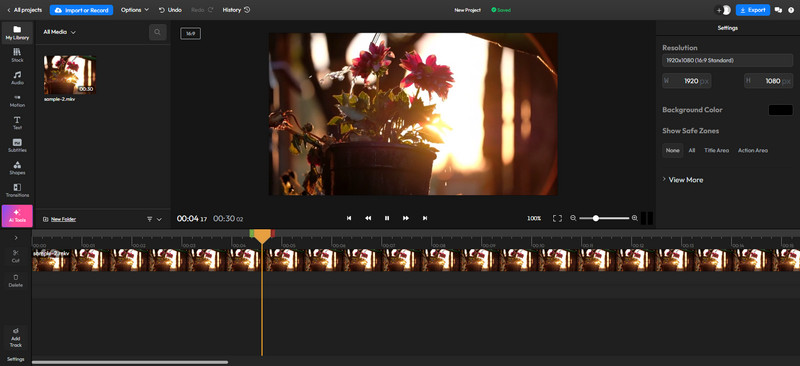Click the New Project title
The height and width of the screenshot is (366, 800).
pyautogui.click(x=467, y=10)
